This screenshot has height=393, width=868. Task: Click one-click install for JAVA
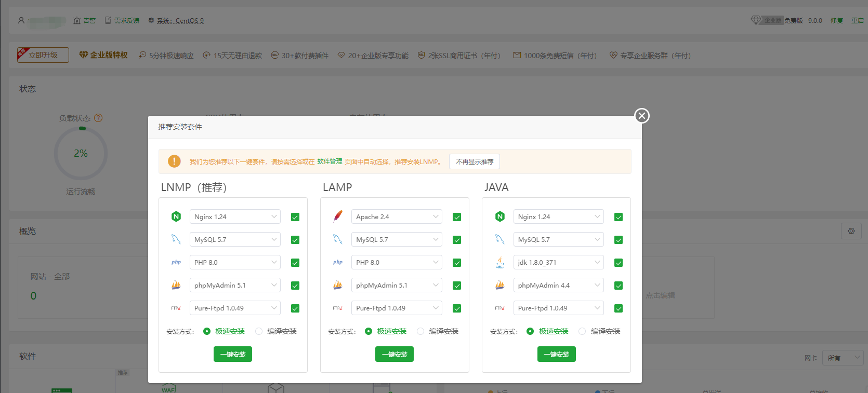(557, 354)
